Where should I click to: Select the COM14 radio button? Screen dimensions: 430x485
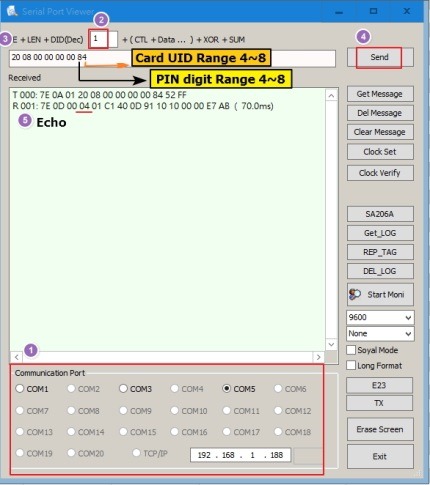pyautogui.click(x=71, y=432)
